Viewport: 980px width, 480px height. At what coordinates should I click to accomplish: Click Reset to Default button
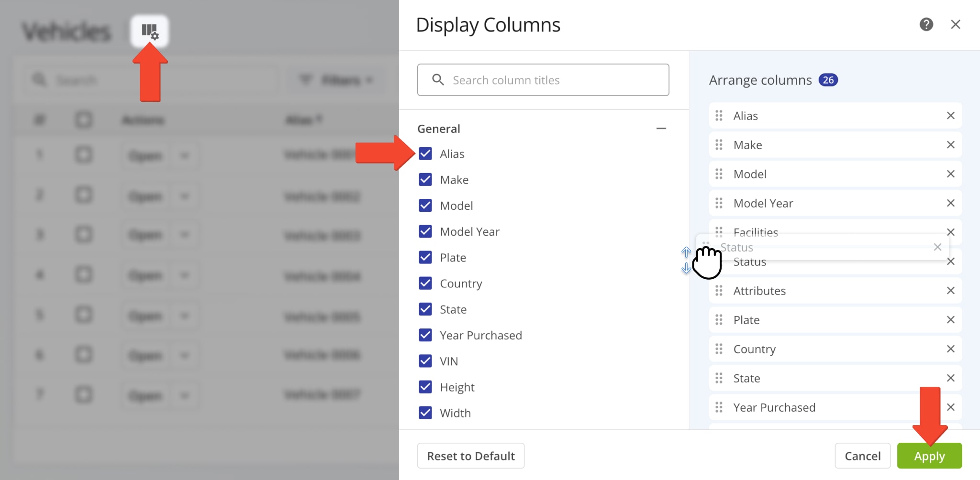click(471, 456)
